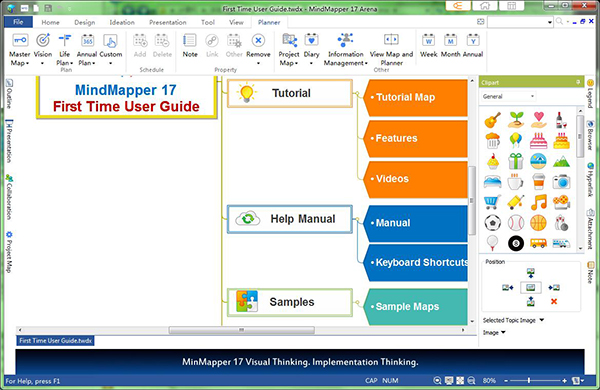Select the First Time User Guide.twdx document tab

[x=55, y=341]
